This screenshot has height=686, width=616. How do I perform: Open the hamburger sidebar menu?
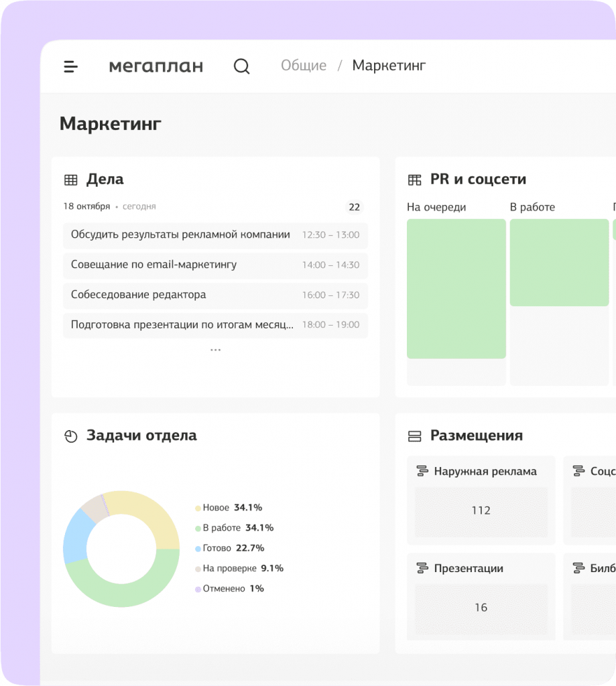pyautogui.click(x=70, y=66)
